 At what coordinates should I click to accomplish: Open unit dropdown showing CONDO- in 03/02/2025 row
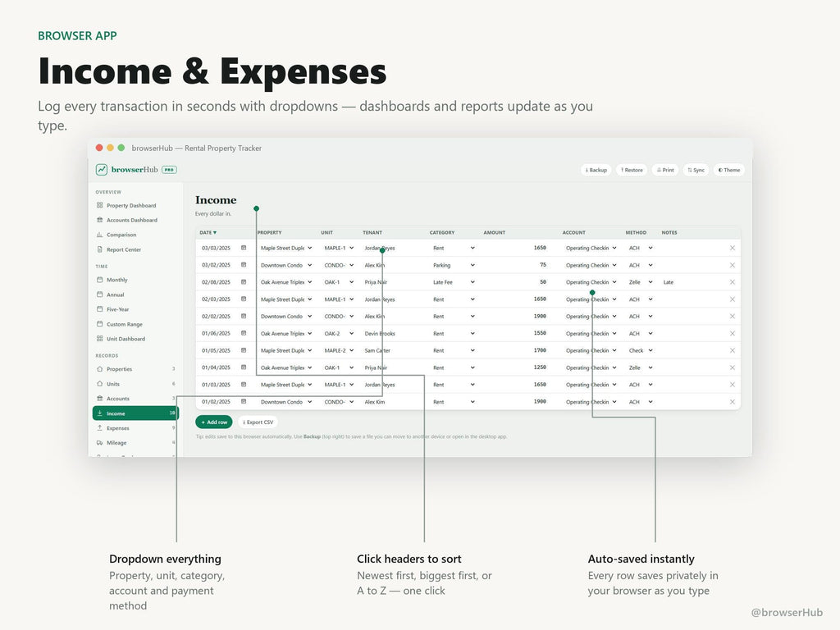(339, 265)
